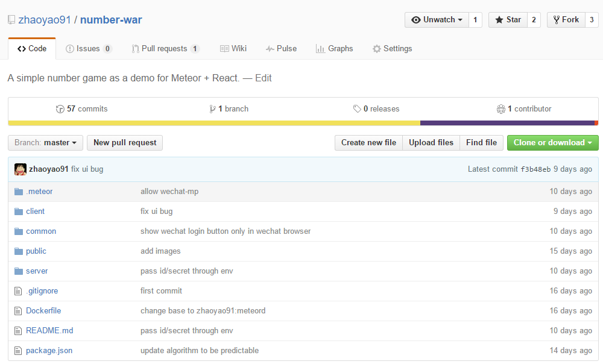The height and width of the screenshot is (364, 603).
Task: Click the file icon next to Dockerfile
Action: [18, 311]
